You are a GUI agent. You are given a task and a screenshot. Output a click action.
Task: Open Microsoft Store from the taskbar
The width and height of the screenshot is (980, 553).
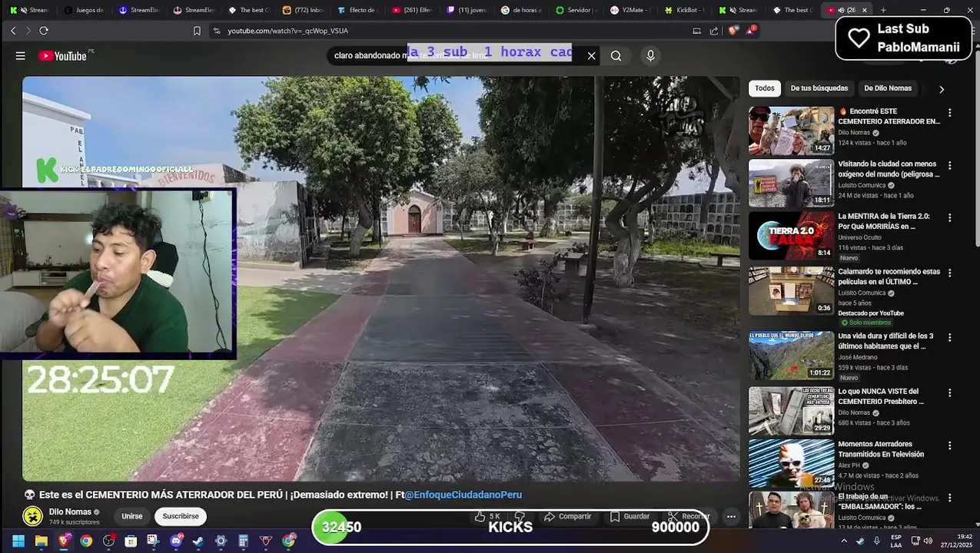coord(131,541)
